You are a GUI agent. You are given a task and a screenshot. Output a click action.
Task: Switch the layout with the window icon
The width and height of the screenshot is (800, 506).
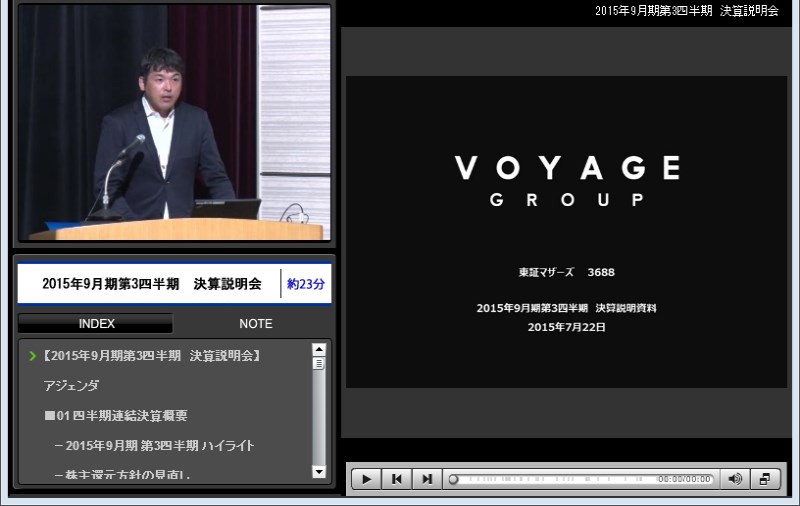pyautogui.click(x=765, y=479)
